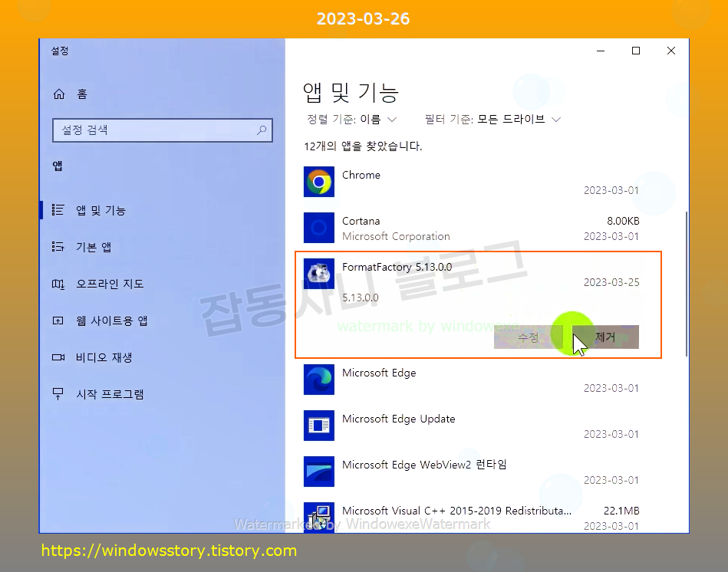This screenshot has height=572, width=728.
Task: Go to 홈 settings home
Action: 82,94
